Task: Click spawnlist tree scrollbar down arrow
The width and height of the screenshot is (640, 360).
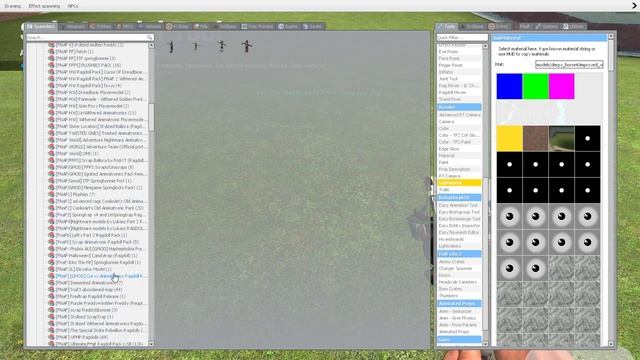Action: [x=151, y=344]
